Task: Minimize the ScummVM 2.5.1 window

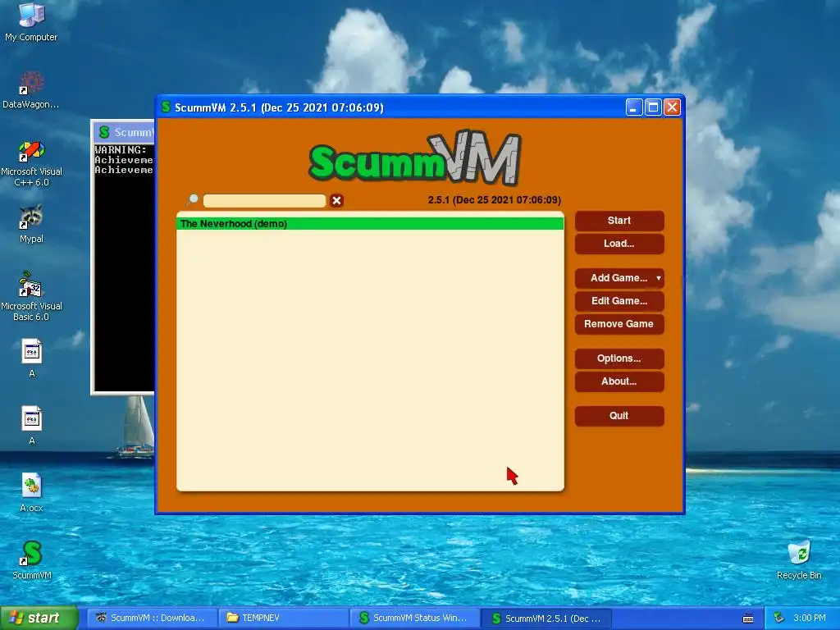Action: point(634,107)
